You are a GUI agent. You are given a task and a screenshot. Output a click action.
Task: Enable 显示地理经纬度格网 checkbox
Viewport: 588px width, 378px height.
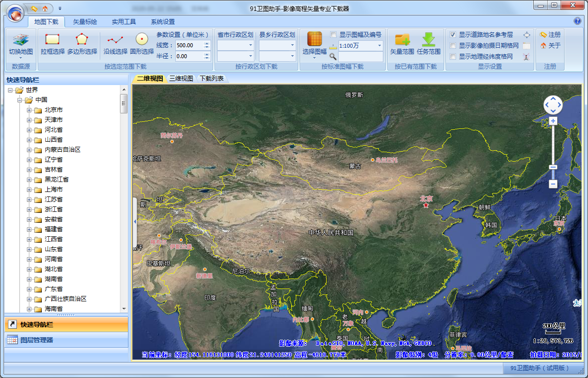tap(453, 57)
